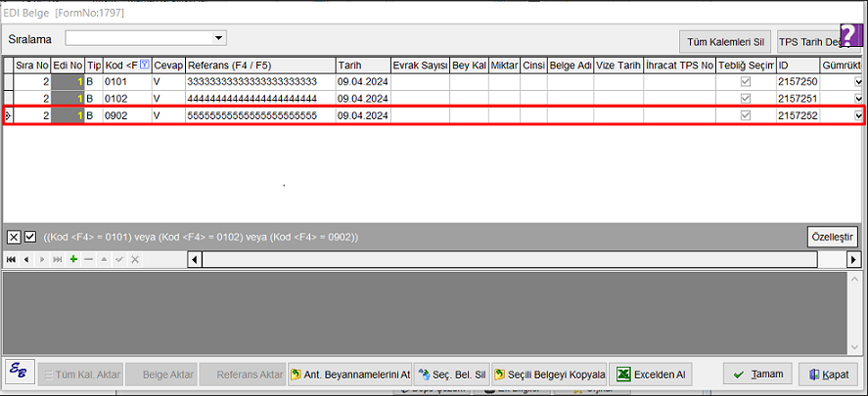Select the referans cell with 4444 value
This screenshot has height=396, width=868.
(259, 99)
